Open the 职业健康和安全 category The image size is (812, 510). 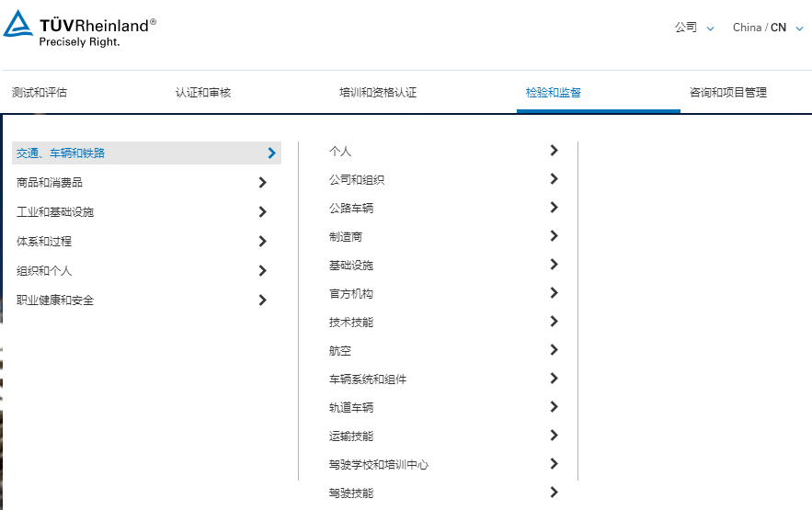click(55, 300)
